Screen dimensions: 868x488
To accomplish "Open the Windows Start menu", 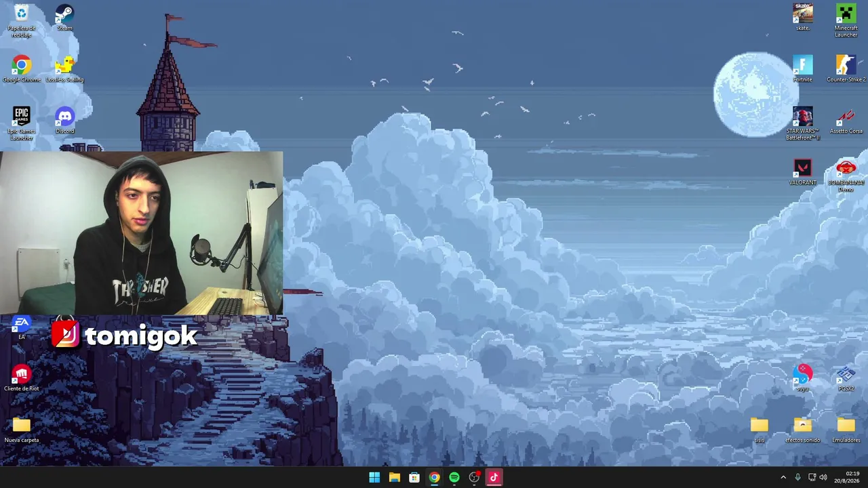I will click(x=374, y=477).
